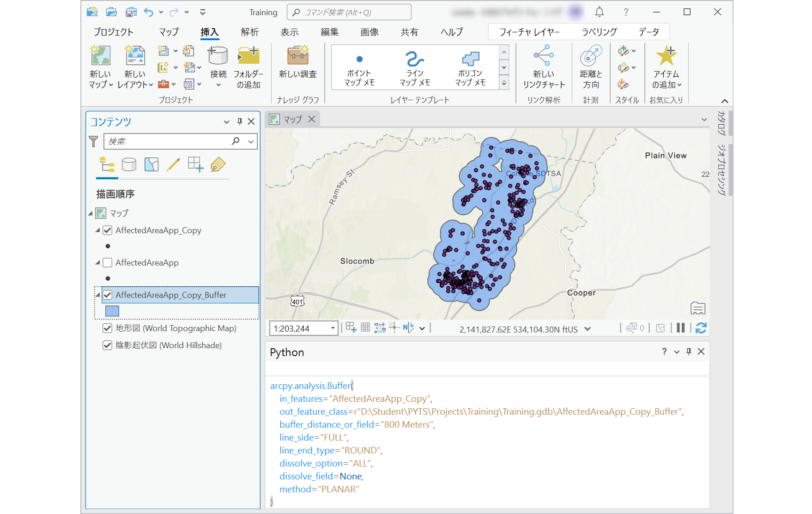Turn off the World Hillshade layer

point(108,345)
